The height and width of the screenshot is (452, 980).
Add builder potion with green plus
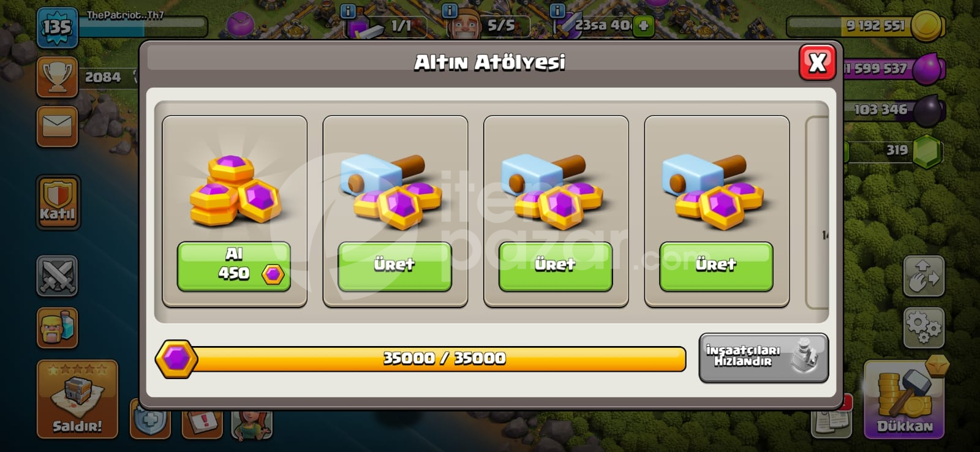point(643,26)
